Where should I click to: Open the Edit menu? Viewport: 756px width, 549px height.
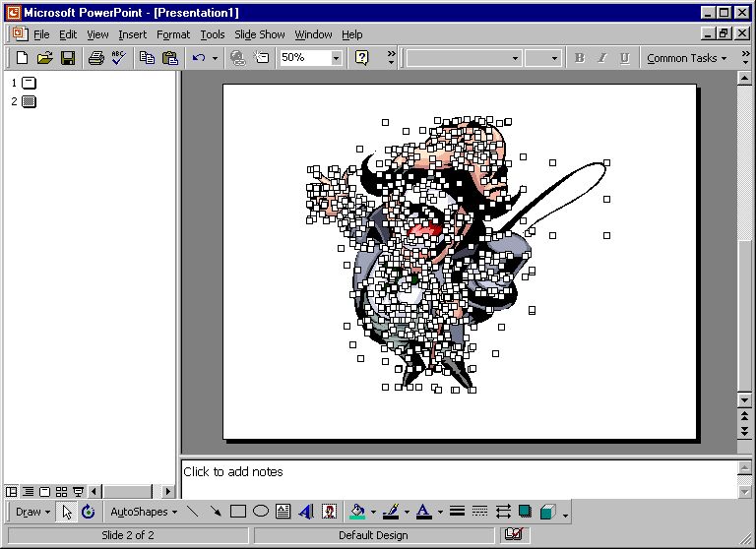68,34
